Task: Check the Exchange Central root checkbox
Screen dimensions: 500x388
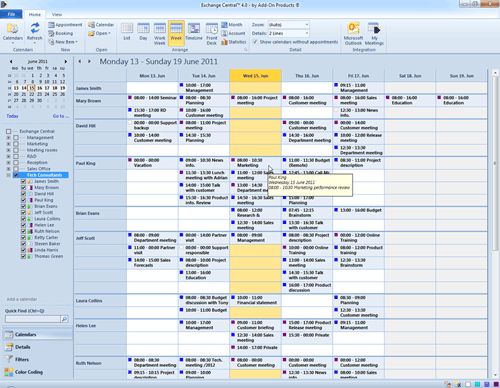Action: point(9,131)
